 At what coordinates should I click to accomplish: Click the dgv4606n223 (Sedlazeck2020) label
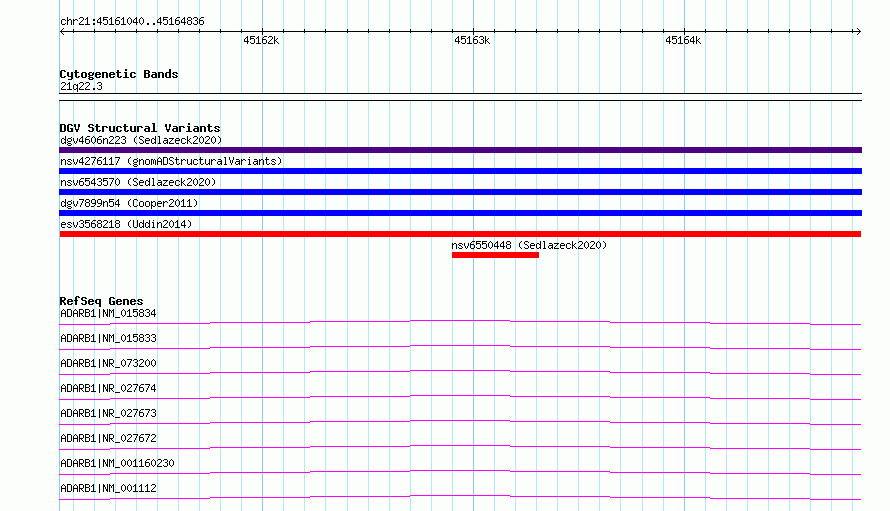click(141, 140)
